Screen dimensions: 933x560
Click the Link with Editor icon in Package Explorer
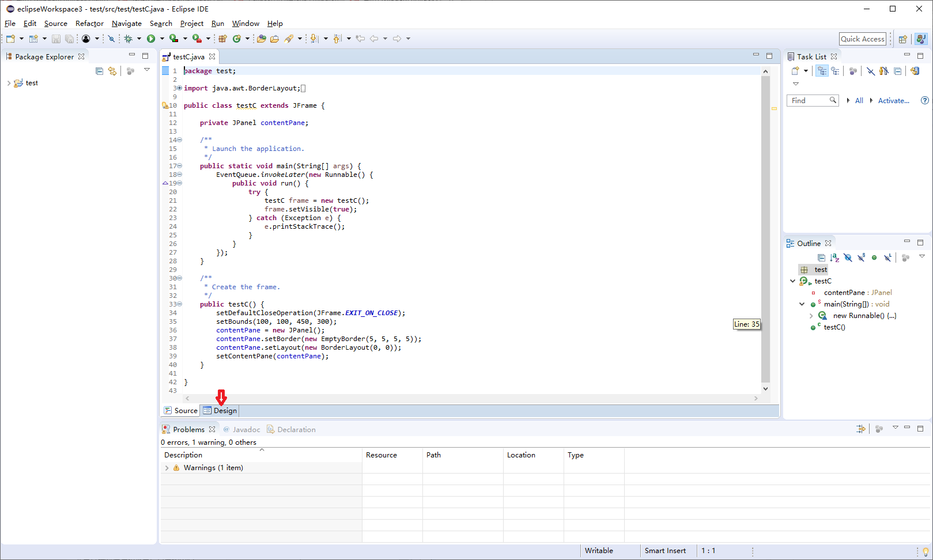tap(112, 70)
